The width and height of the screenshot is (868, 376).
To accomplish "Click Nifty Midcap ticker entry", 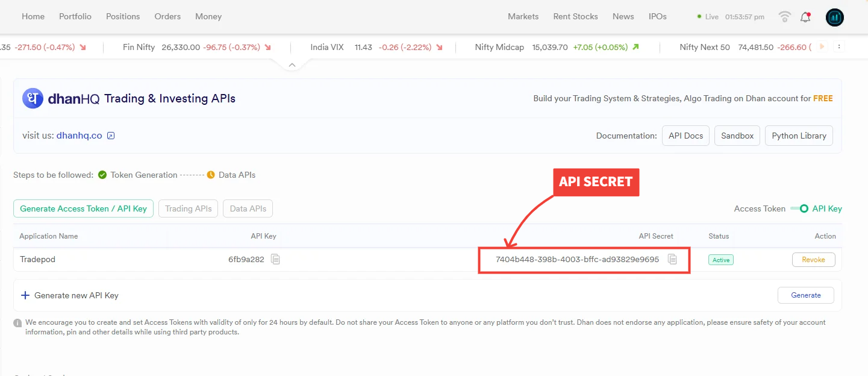I will tap(557, 47).
